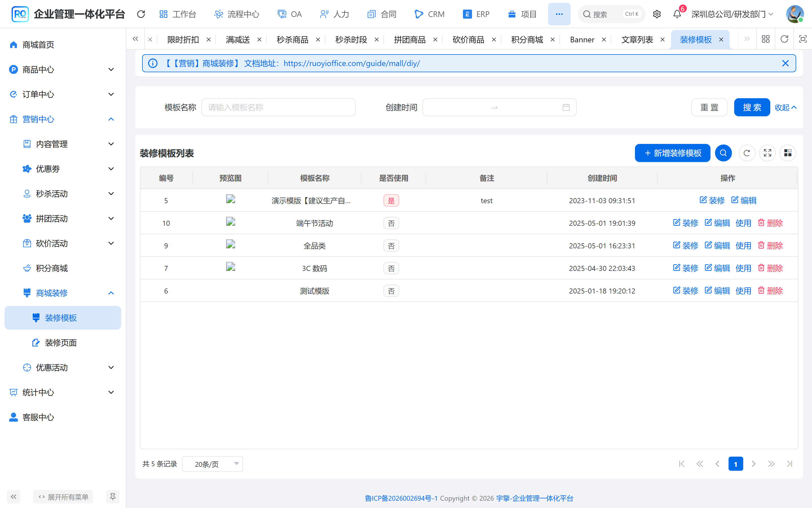Close the info banner with the X
Screen dimensions: 812x508
tap(785, 63)
